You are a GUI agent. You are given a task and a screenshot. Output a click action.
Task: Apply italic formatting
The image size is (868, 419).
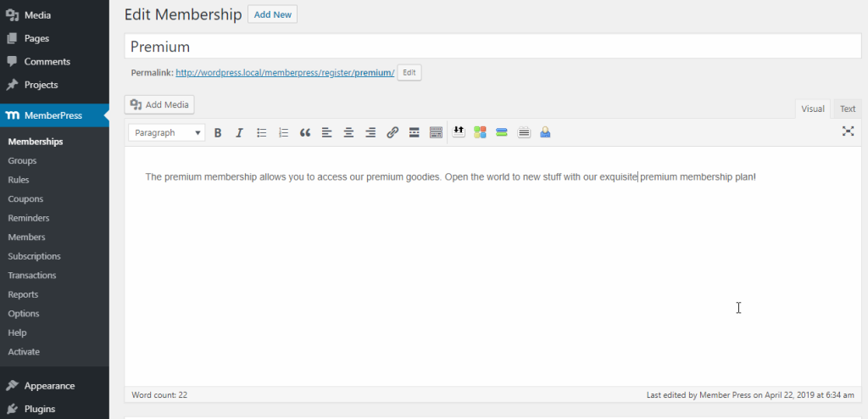[x=240, y=132]
